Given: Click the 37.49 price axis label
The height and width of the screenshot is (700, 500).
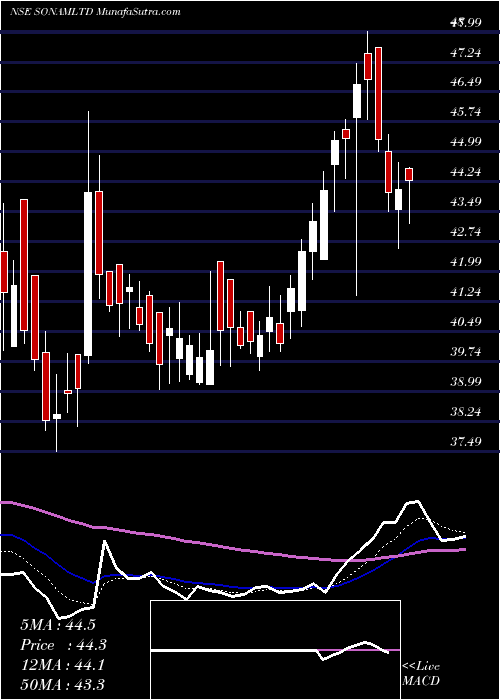Looking at the screenshot, I should coord(466,442).
